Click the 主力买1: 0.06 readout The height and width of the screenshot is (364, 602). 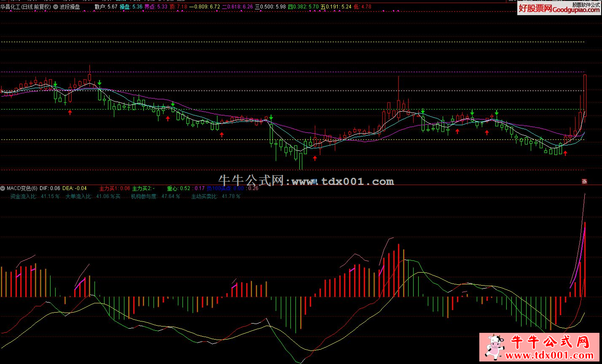coord(115,188)
